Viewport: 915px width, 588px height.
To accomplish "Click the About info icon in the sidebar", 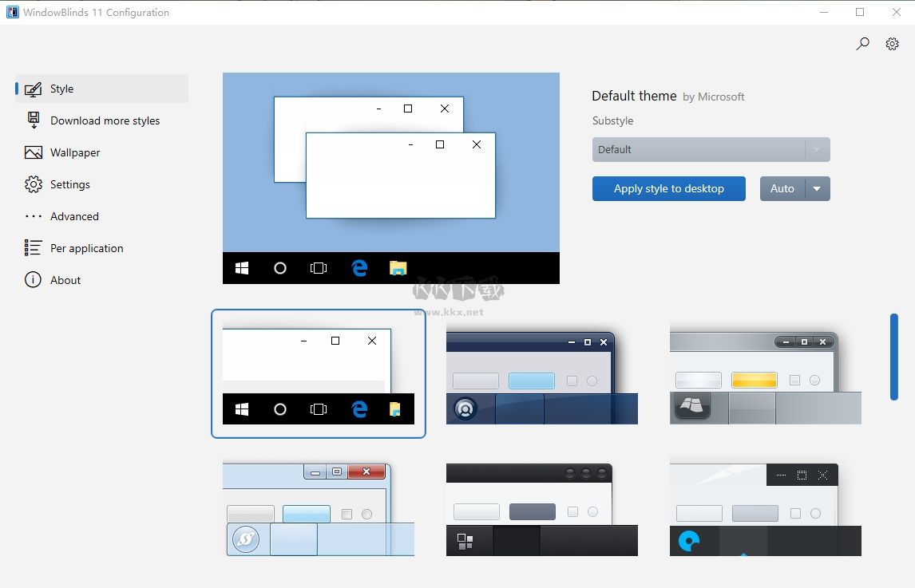I will [x=33, y=279].
